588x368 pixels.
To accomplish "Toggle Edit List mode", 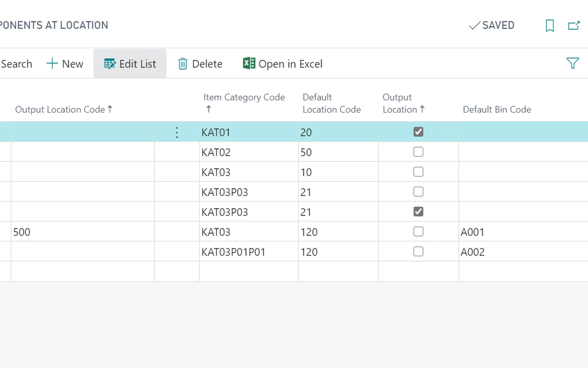I will tap(130, 64).
